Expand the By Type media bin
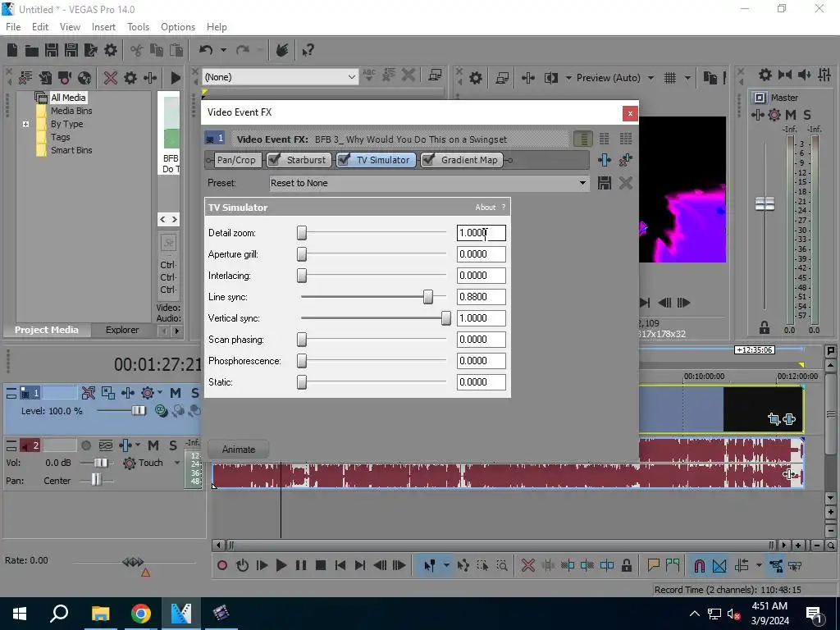The width and height of the screenshot is (840, 630). (x=25, y=125)
